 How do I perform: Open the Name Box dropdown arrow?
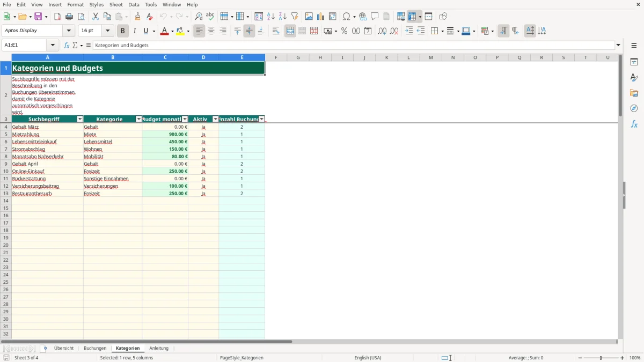click(x=54, y=46)
